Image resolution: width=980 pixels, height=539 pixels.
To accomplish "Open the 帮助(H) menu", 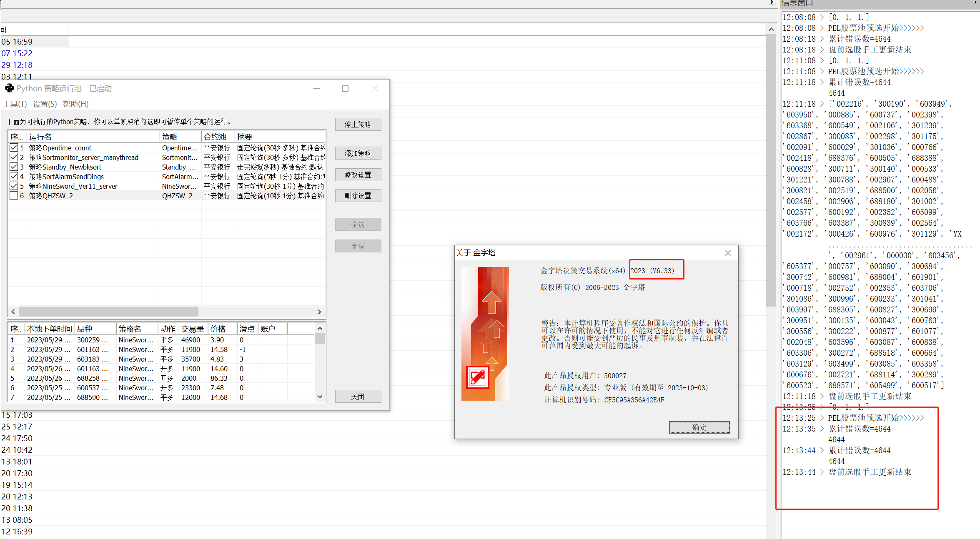I will pos(76,104).
